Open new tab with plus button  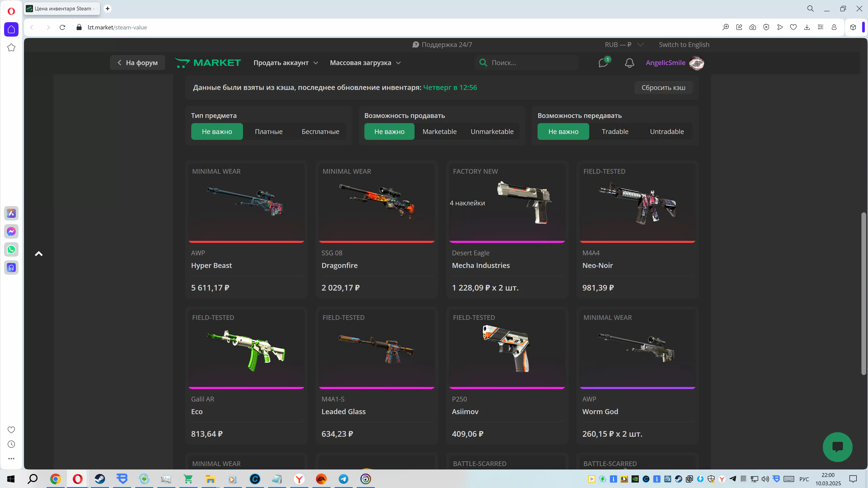click(108, 9)
